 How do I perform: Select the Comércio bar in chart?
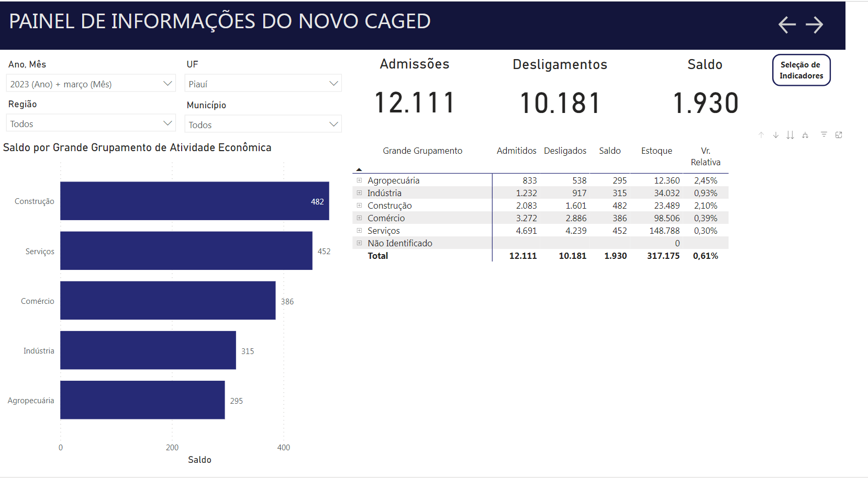tap(168, 300)
